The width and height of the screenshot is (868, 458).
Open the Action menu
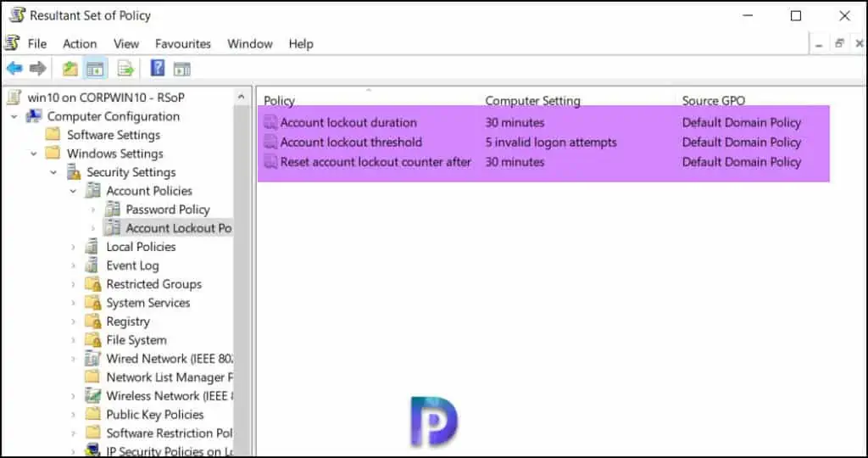click(80, 44)
